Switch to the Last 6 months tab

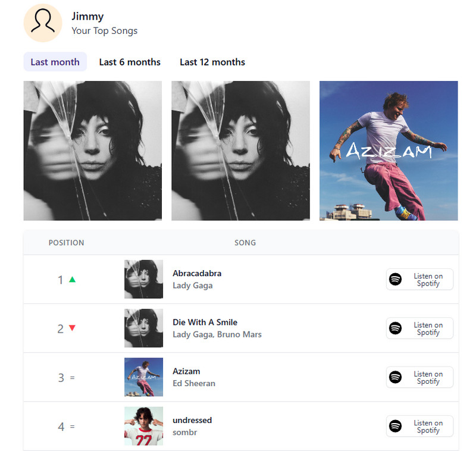coord(130,62)
